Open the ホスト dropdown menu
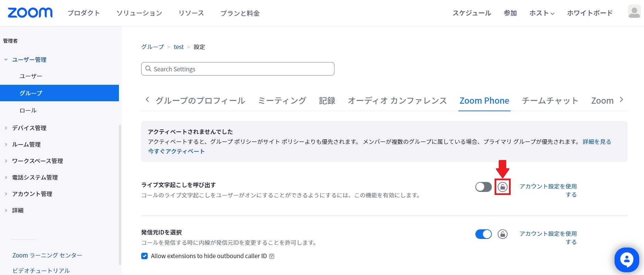This screenshot has height=275, width=644. coord(542,13)
